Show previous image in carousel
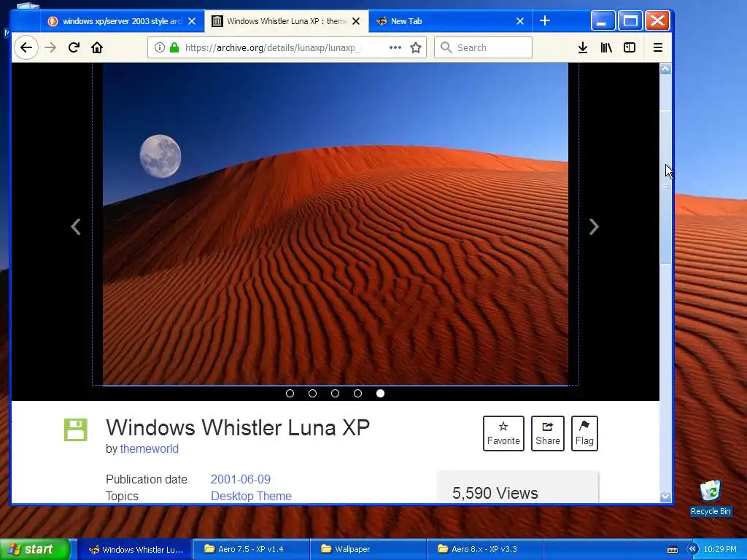Viewport: 747px width, 560px height. pos(76,227)
